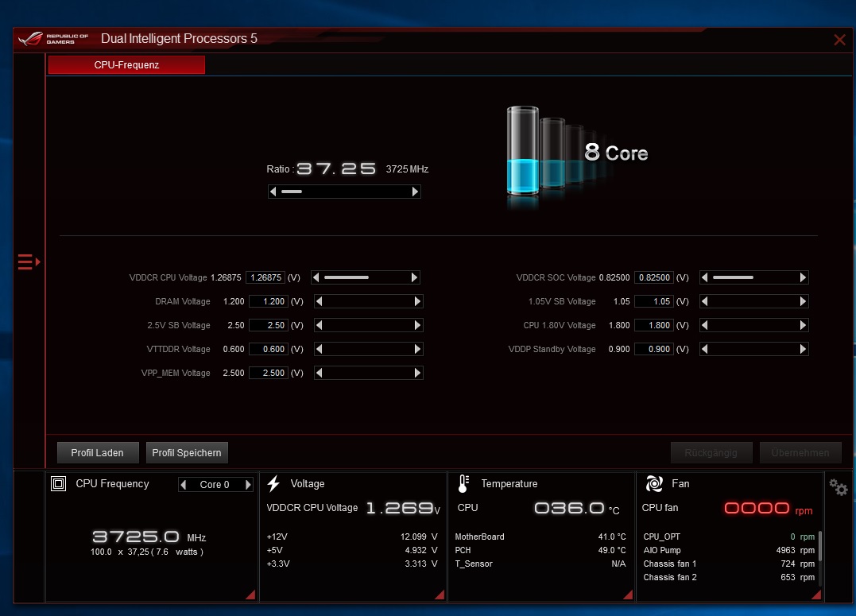The height and width of the screenshot is (616, 856).
Task: Click the Temperature thermometer icon
Action: click(463, 484)
